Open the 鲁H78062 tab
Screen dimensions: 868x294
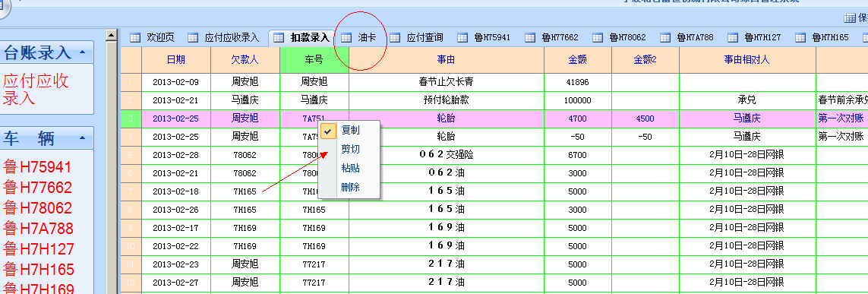coord(627,38)
